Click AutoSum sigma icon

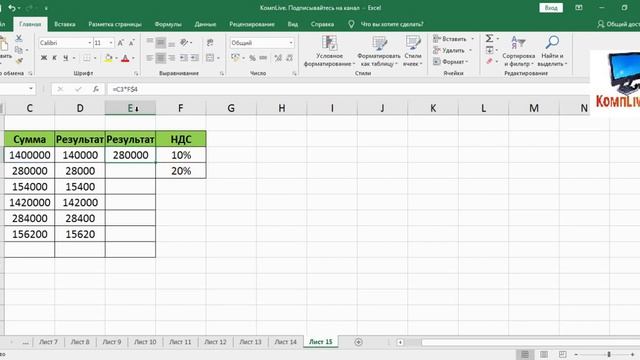(489, 38)
